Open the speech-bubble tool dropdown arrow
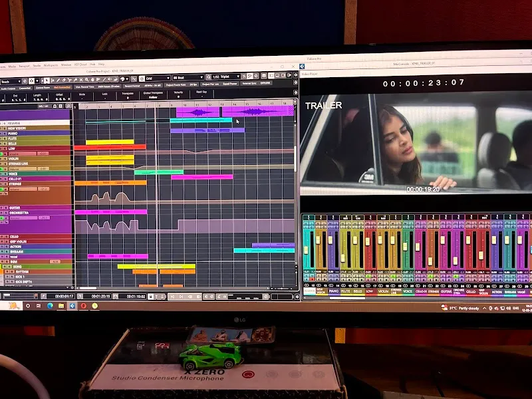This screenshot has width=532, height=399. pos(127,79)
